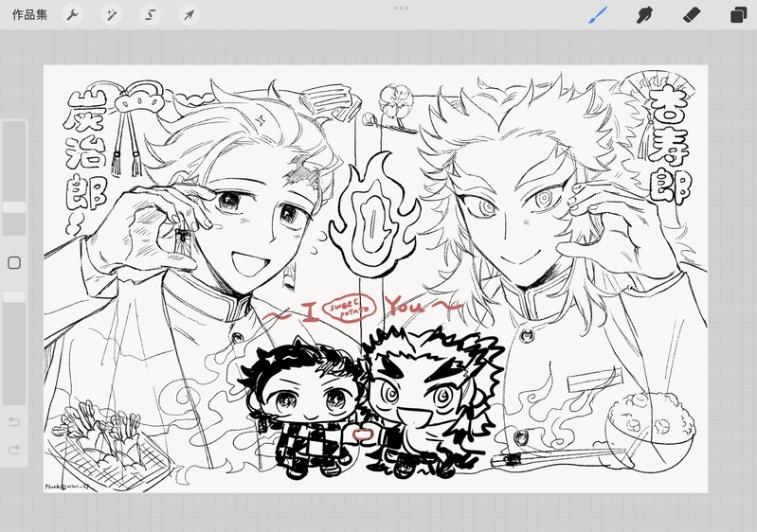Activate the Selection tool
The width and height of the screenshot is (757, 532).
[150, 15]
